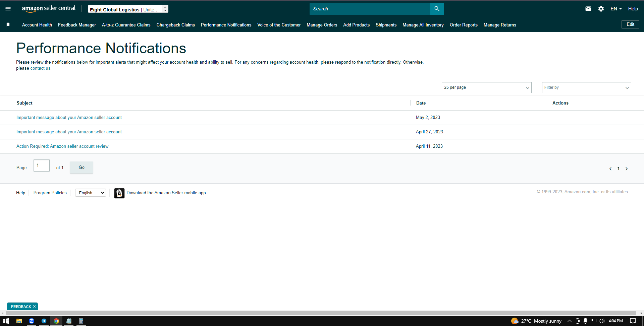The width and height of the screenshot is (644, 326).
Task: Open Action Required account review notification
Action: click(x=62, y=146)
